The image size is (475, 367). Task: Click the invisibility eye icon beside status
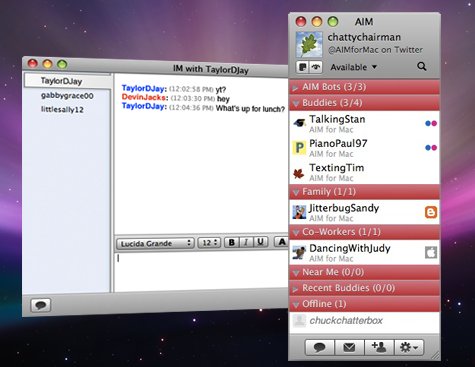316,67
